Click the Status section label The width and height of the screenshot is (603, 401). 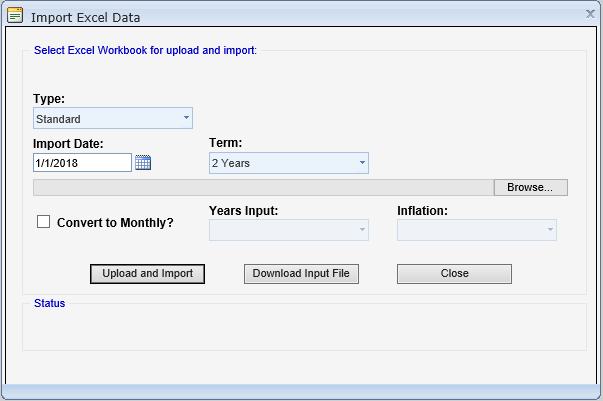tap(50, 303)
